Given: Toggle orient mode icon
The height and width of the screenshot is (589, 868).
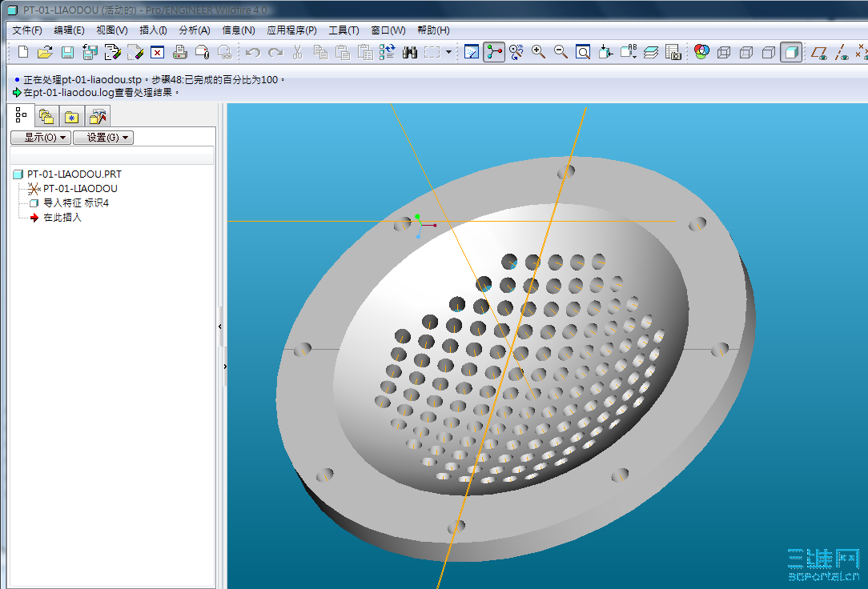Looking at the screenshot, I should pos(516,52).
